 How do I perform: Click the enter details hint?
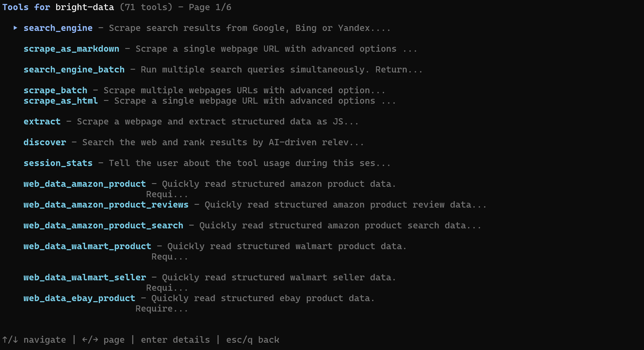[x=175, y=340]
